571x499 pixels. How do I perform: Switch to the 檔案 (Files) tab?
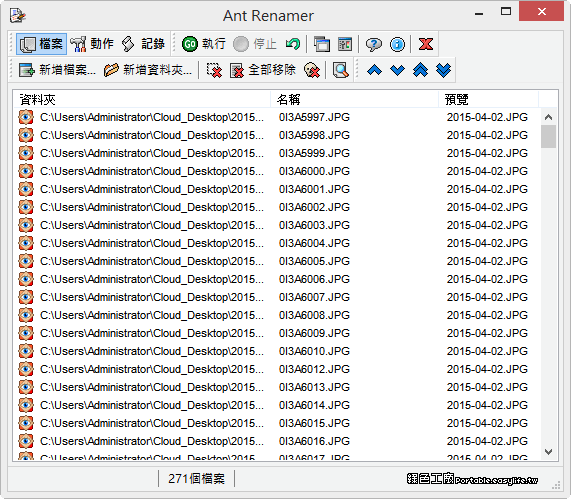click(41, 44)
